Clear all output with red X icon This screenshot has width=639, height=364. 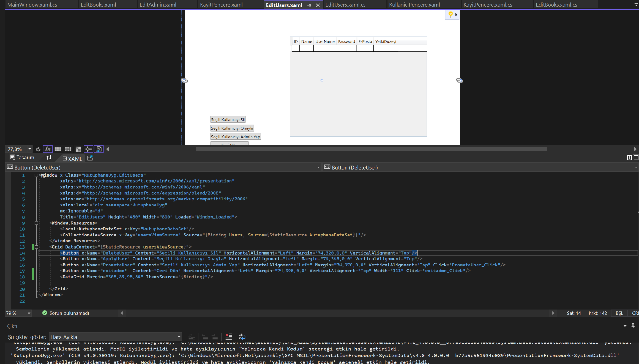229,336
